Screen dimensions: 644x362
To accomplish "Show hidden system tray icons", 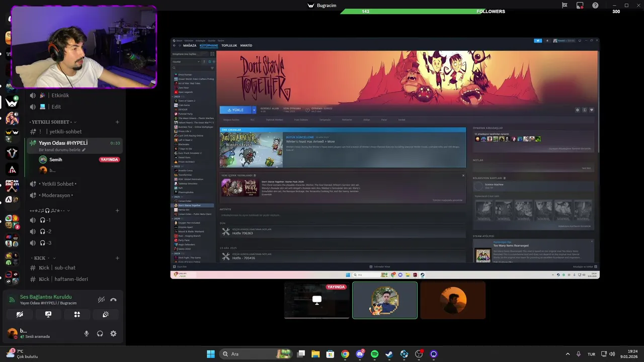I will (568, 354).
